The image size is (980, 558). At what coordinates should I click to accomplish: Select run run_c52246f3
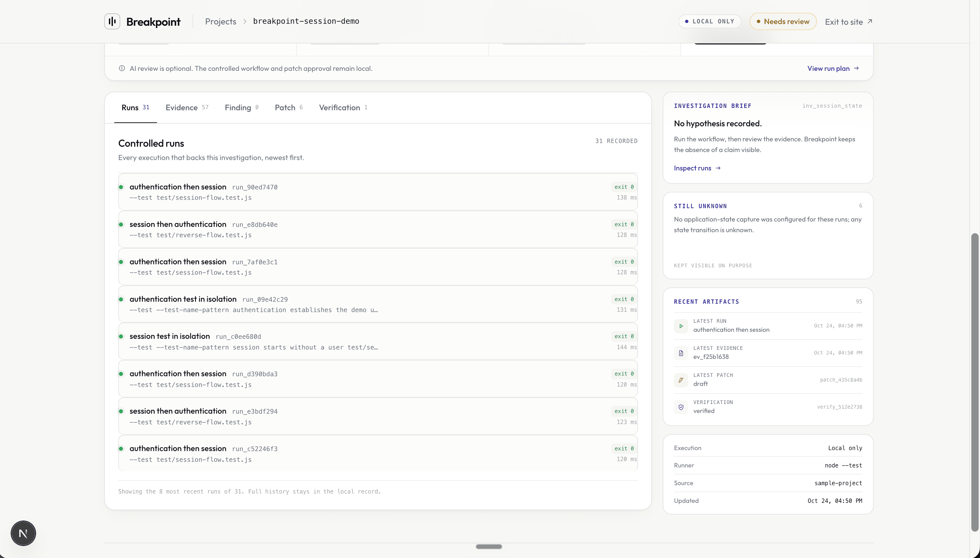[378, 453]
